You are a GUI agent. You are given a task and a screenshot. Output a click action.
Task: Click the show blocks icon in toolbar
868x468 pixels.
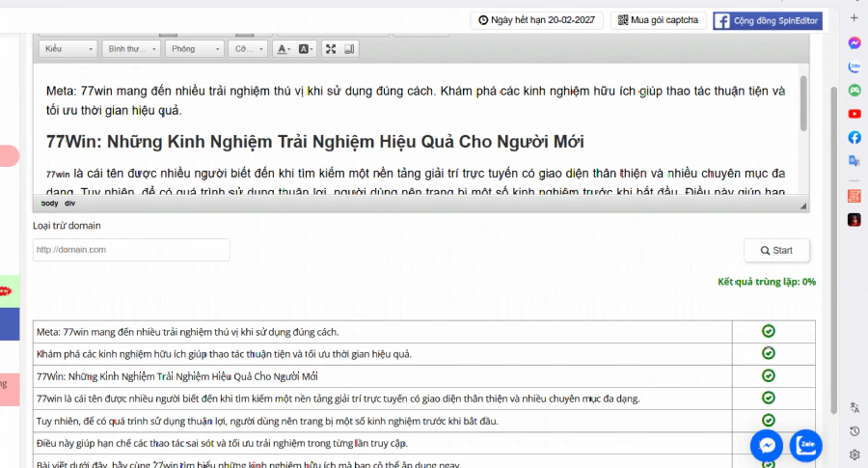click(349, 49)
